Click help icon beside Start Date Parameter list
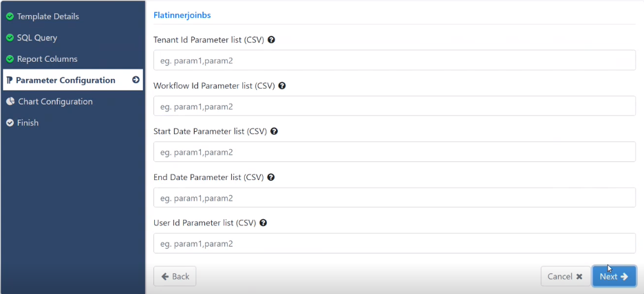This screenshot has height=294, width=644. [x=274, y=132]
